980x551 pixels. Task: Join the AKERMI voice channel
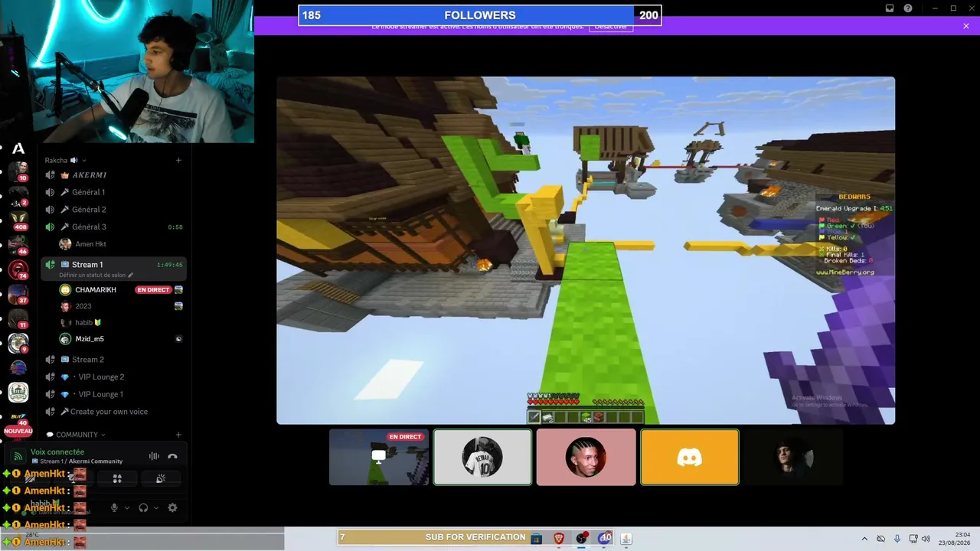click(115, 175)
